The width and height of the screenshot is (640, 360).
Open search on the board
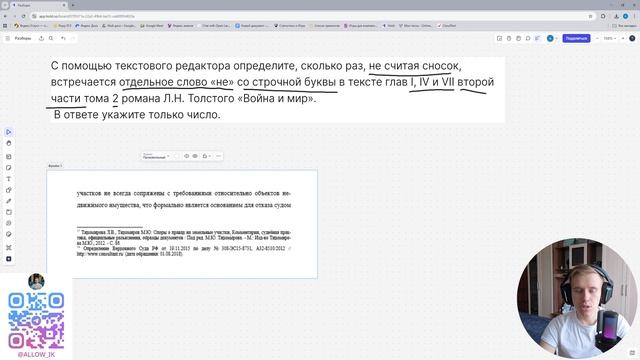click(51, 38)
